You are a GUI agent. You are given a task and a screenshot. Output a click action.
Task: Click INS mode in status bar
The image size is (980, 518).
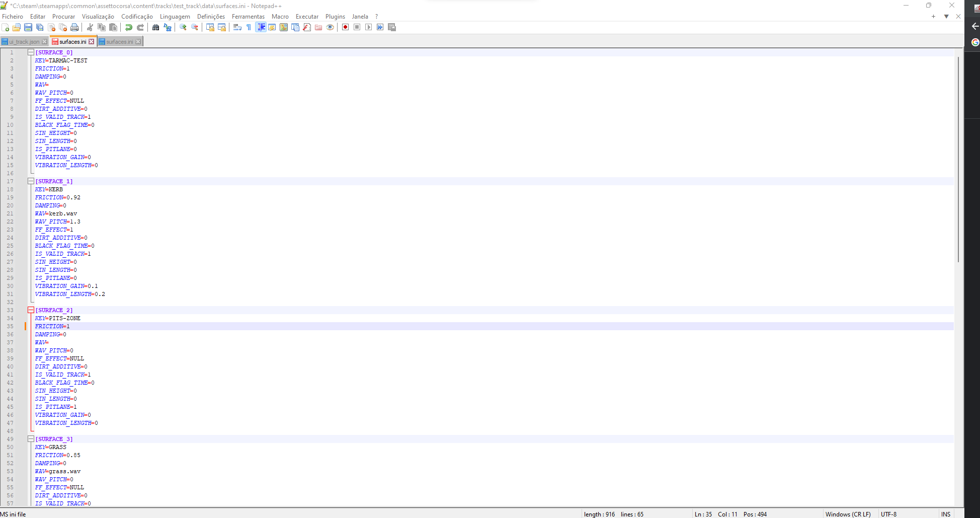(946, 514)
